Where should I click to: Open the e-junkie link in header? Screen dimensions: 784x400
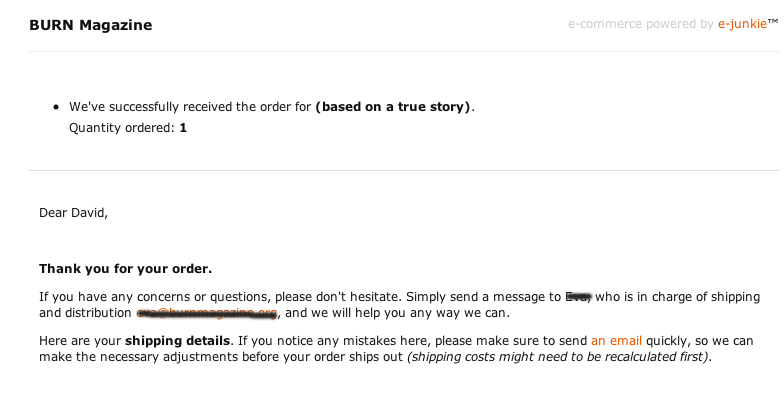(x=741, y=24)
